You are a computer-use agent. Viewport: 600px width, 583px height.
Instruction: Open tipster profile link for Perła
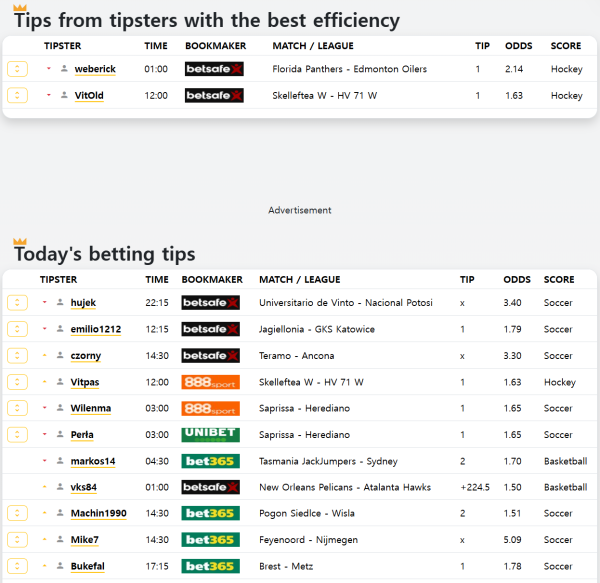[x=82, y=435]
